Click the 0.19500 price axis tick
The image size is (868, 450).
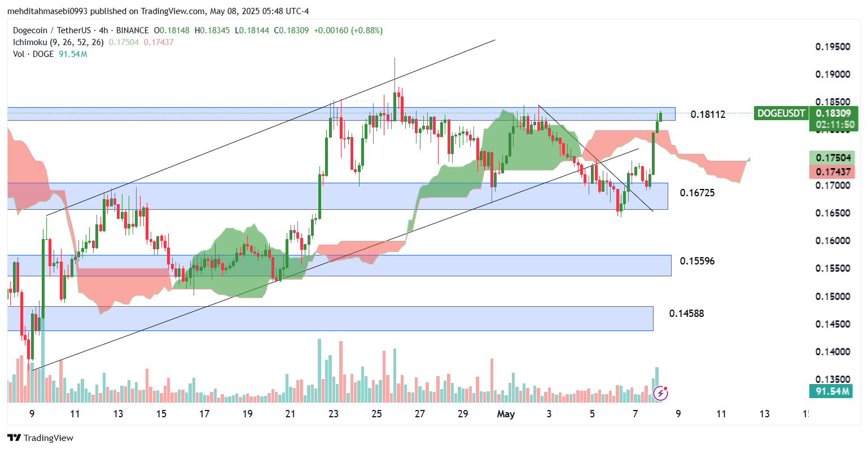point(832,47)
